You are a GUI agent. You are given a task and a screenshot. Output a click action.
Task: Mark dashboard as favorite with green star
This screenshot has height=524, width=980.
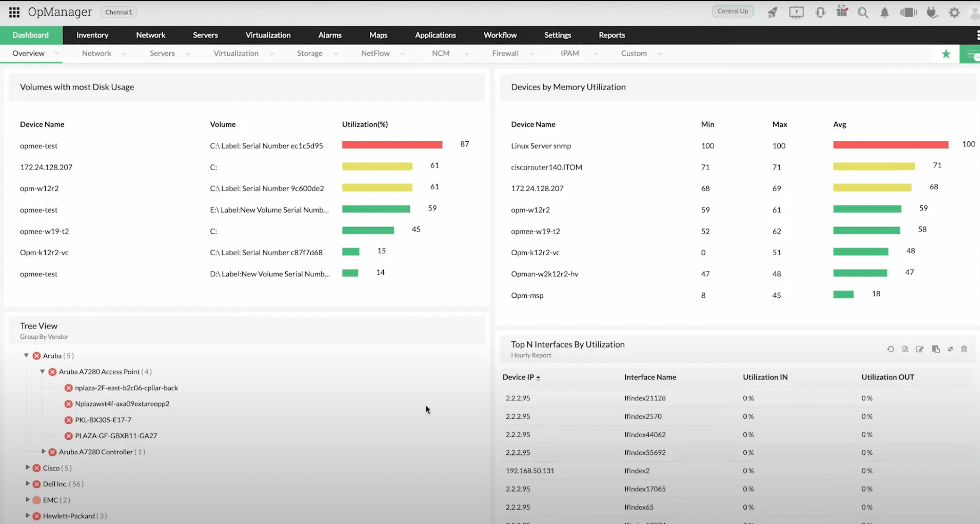(946, 54)
